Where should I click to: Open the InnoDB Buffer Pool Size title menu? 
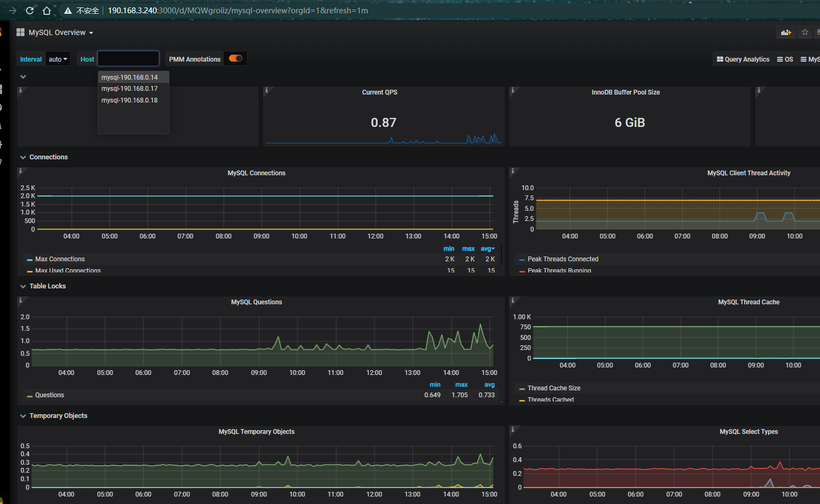coord(626,92)
